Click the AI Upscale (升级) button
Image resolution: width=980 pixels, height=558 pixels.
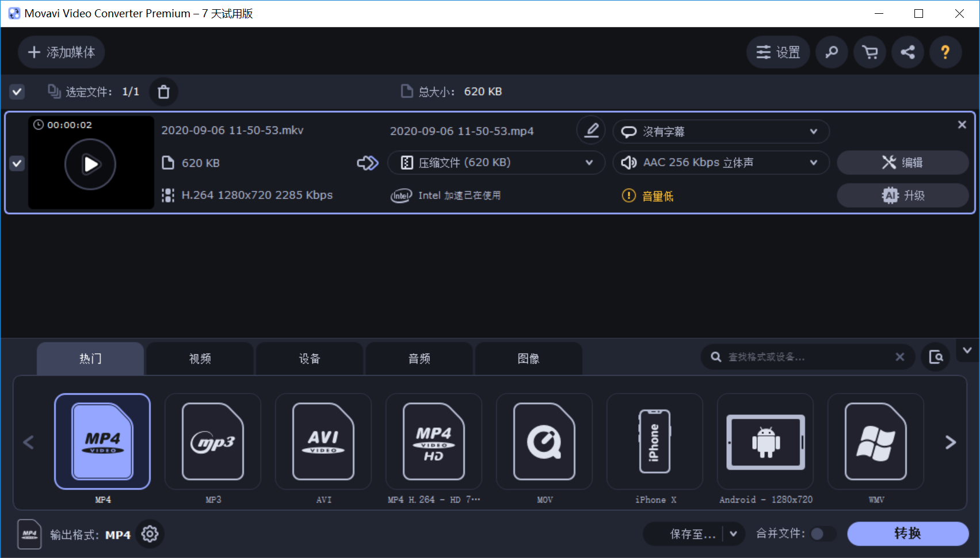coord(902,196)
